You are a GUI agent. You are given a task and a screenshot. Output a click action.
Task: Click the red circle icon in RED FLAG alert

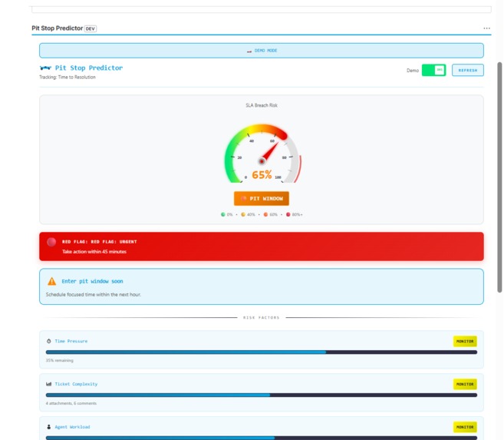pyautogui.click(x=51, y=242)
